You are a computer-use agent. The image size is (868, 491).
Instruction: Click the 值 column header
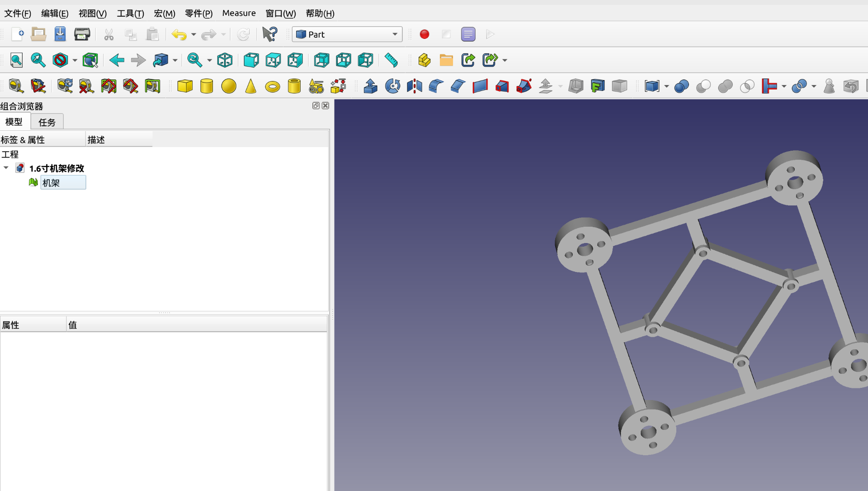point(197,324)
